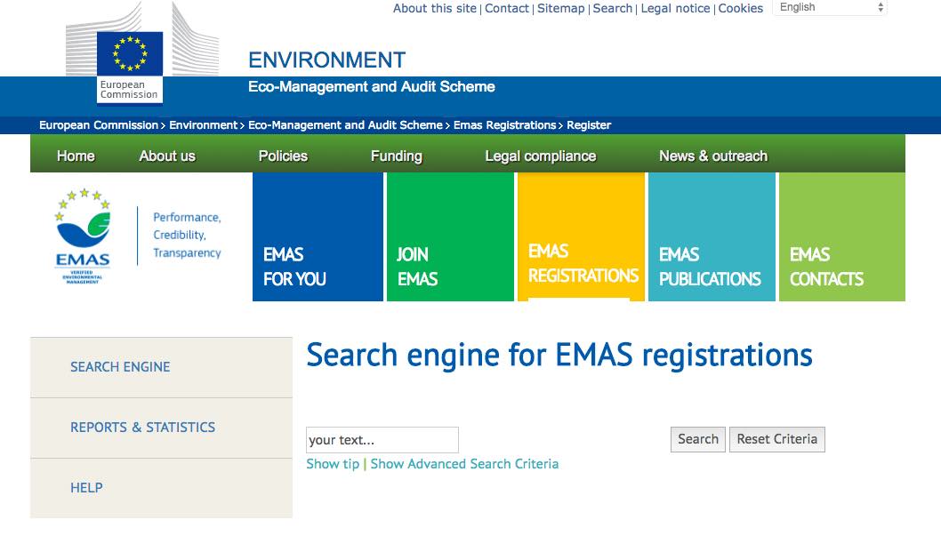941x560 pixels.
Task: Open the News & outreach menu
Action: point(713,156)
